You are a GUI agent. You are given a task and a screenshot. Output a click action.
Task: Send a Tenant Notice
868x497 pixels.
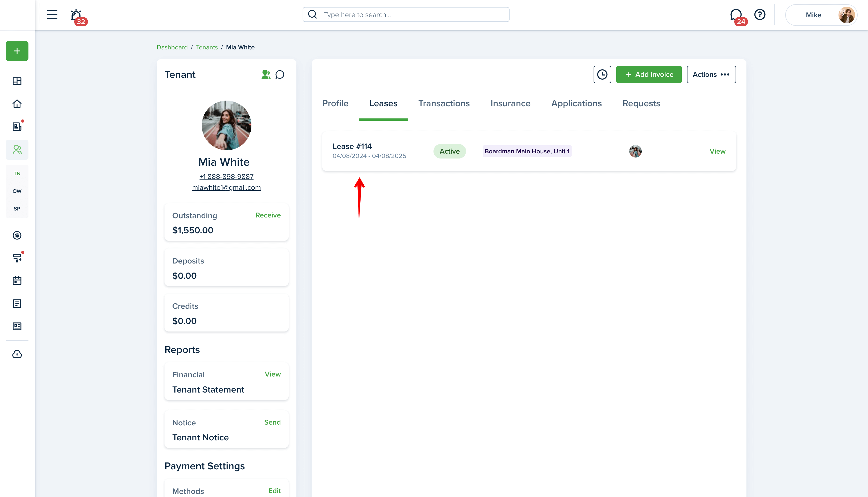pyautogui.click(x=272, y=422)
